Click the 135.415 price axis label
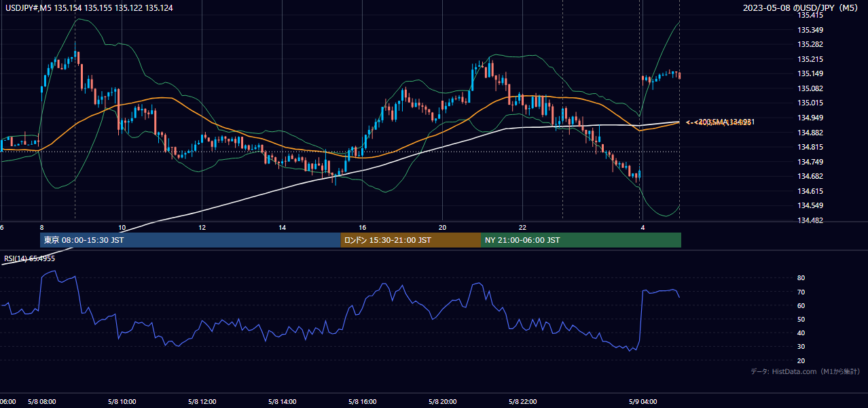Viewport: 868px width, 408px height. (x=810, y=16)
